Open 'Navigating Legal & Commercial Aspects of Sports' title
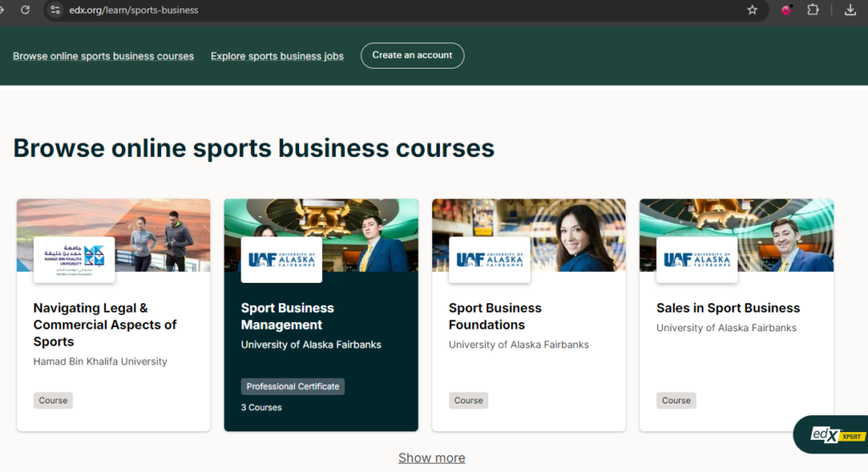The width and height of the screenshot is (868, 472). [x=104, y=325]
